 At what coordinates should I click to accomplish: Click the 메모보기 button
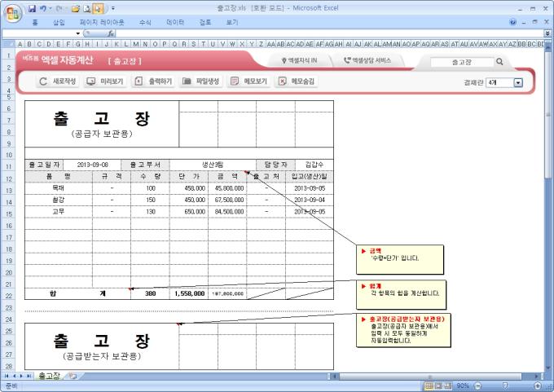(x=248, y=81)
